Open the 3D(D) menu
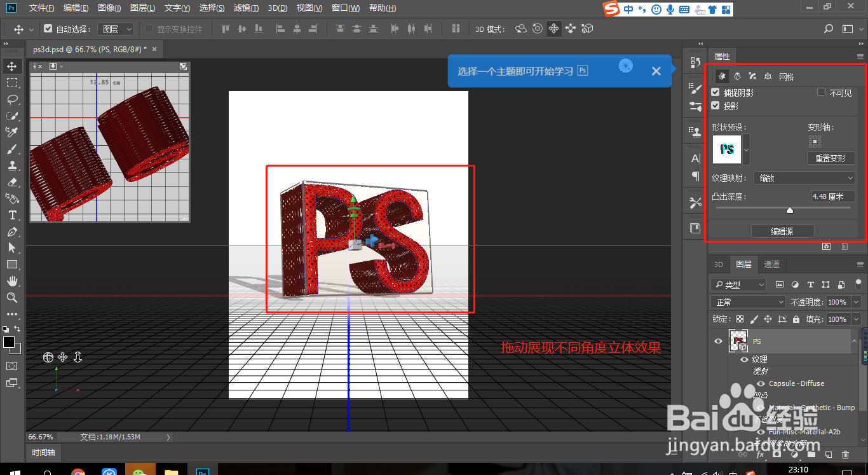 click(x=277, y=8)
